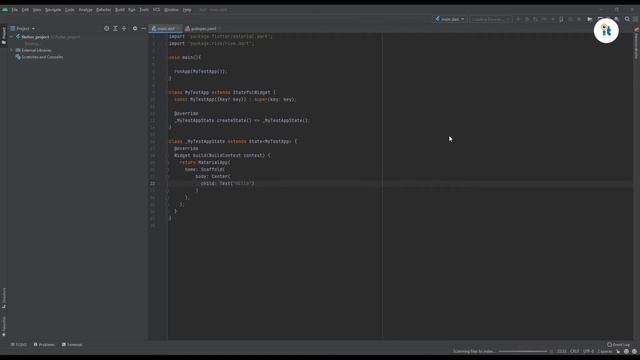Click the body: Center( code line
640x360 pixels.
point(213,176)
